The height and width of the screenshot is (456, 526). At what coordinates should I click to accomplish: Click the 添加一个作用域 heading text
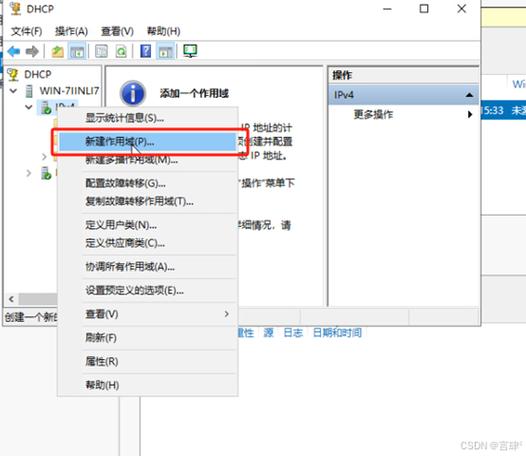click(194, 93)
